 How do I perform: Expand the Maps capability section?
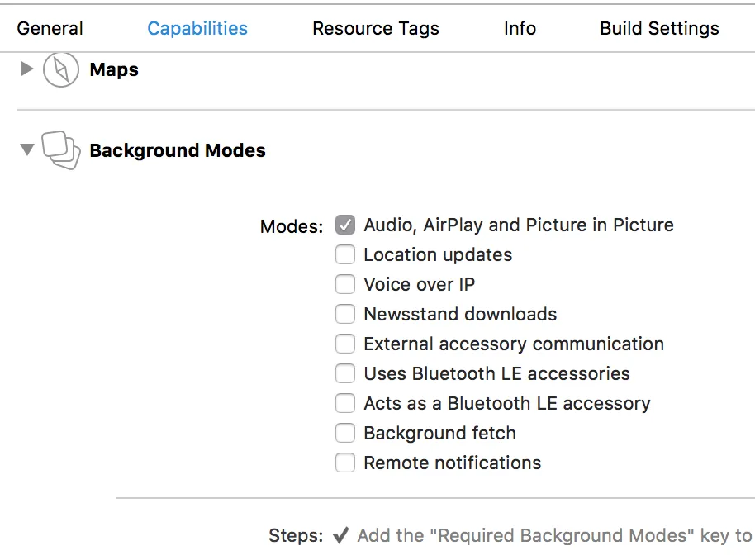[27, 69]
